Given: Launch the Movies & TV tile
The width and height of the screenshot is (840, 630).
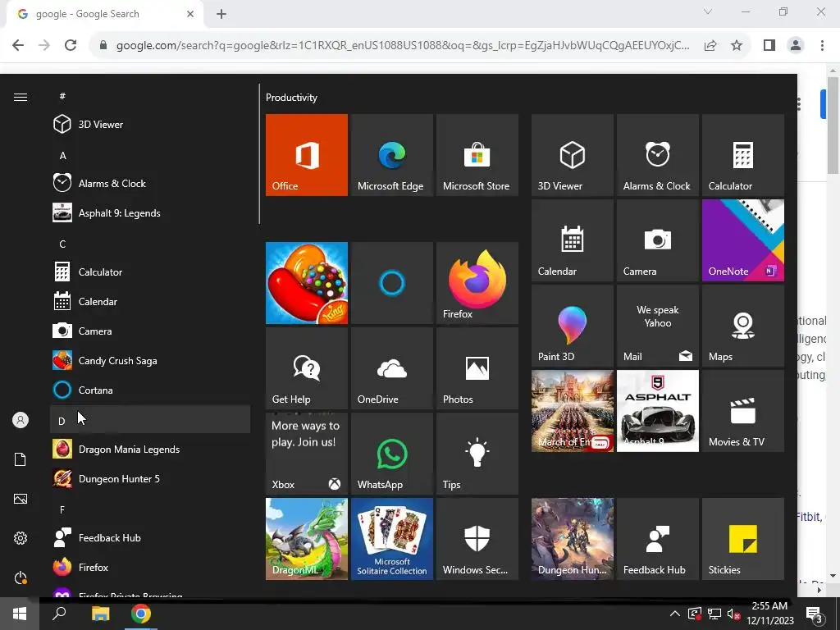Looking at the screenshot, I should (742, 411).
